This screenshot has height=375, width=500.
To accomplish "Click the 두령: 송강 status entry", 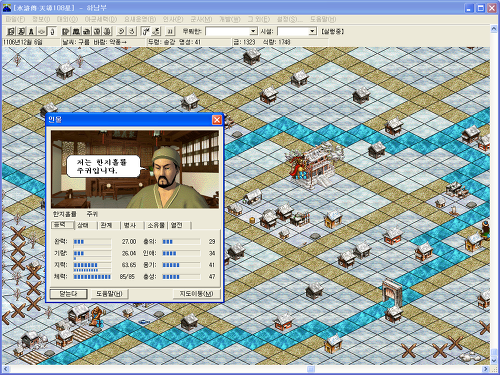I will point(161,42).
